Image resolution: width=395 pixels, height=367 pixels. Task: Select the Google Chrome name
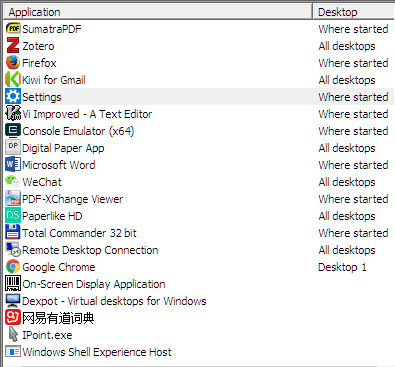59,267
